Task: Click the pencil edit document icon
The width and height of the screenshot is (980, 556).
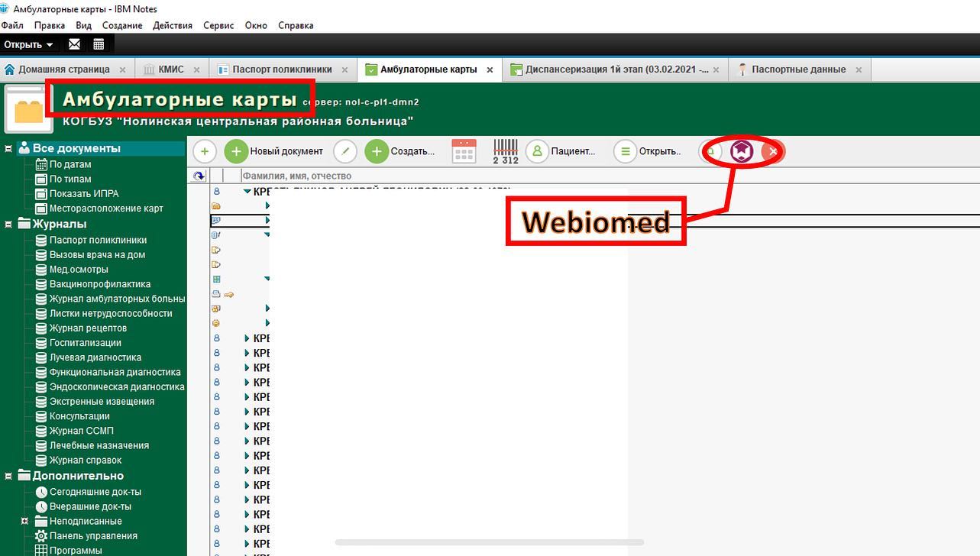Action: click(x=345, y=151)
